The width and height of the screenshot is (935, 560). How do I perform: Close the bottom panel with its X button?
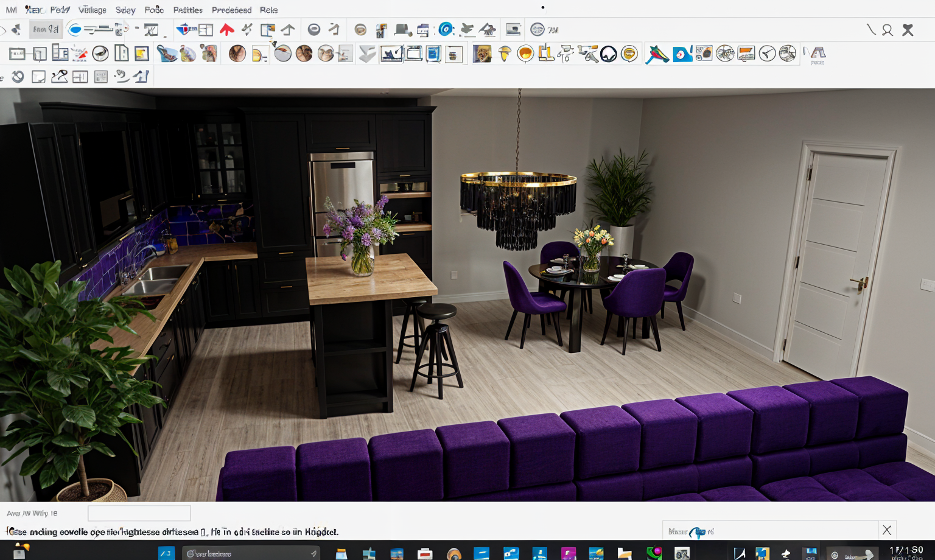pos(887,530)
